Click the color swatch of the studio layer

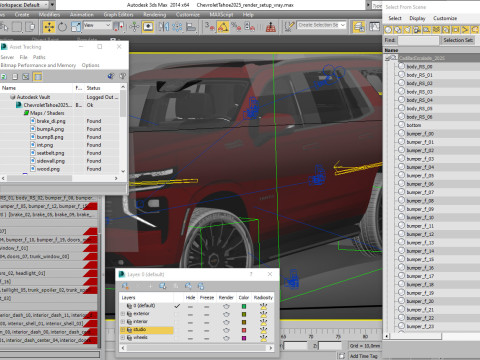coord(244,330)
